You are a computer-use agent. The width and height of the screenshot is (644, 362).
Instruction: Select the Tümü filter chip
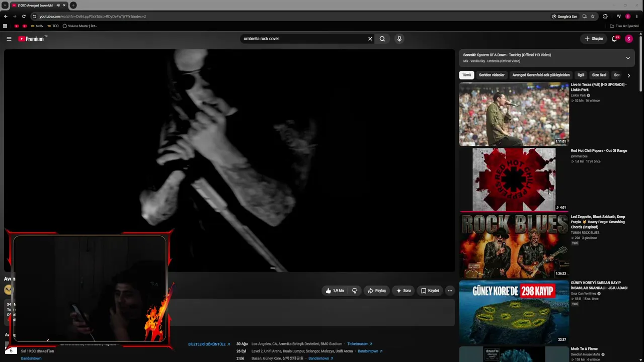coord(467,75)
